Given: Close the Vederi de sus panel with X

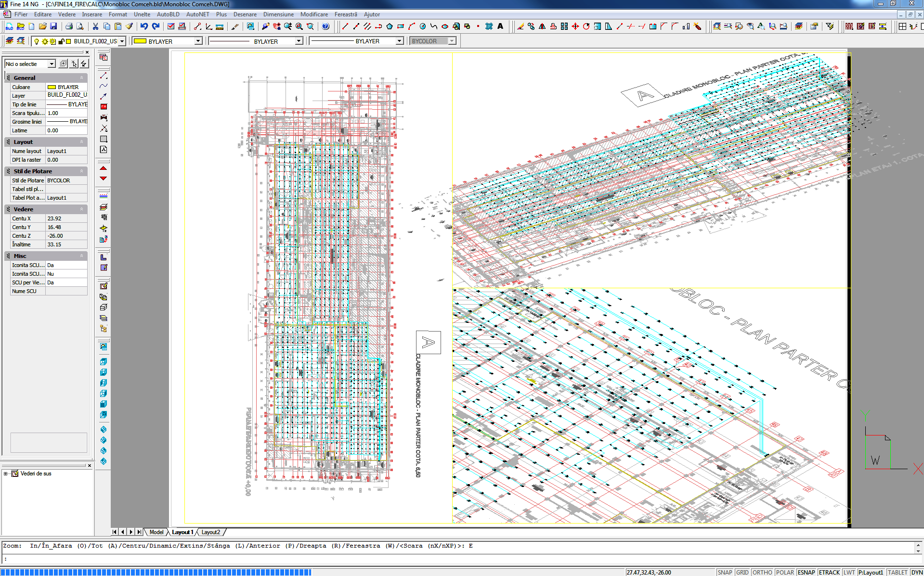Looking at the screenshot, I should [90, 466].
